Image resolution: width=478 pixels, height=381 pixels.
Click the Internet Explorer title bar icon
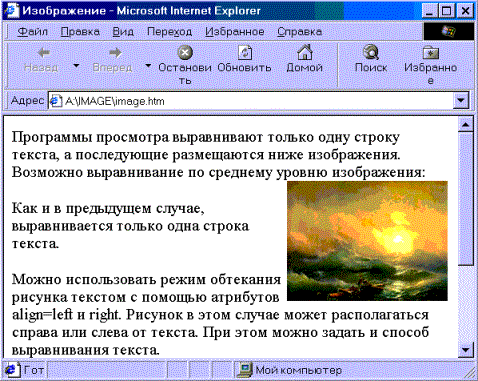coord(11,10)
